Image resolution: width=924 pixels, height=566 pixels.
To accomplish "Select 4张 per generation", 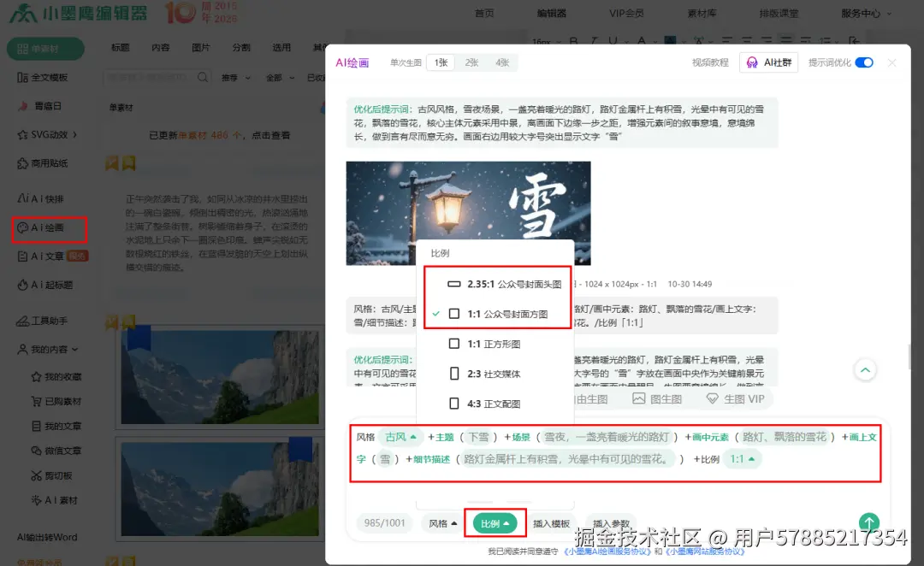I will (x=502, y=62).
